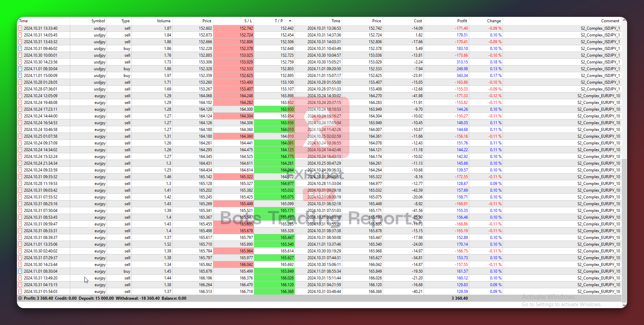Click the order icon for trade 2024.10.31 07:50:04

[20, 211]
